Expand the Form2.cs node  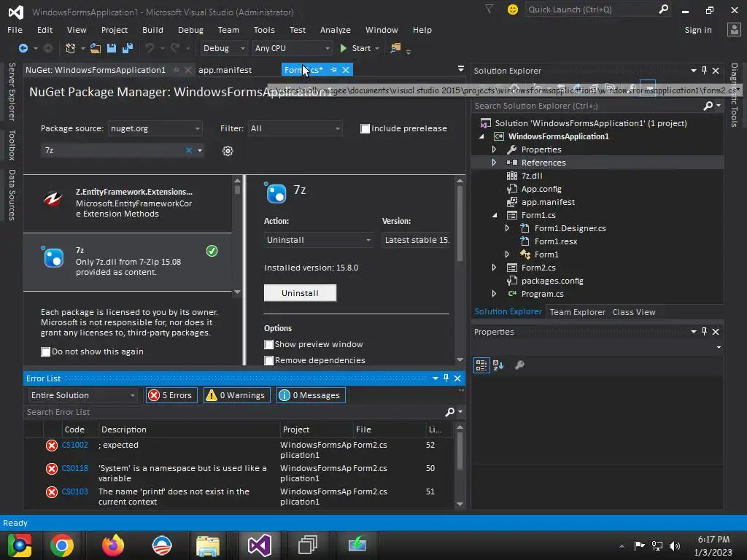(494, 268)
